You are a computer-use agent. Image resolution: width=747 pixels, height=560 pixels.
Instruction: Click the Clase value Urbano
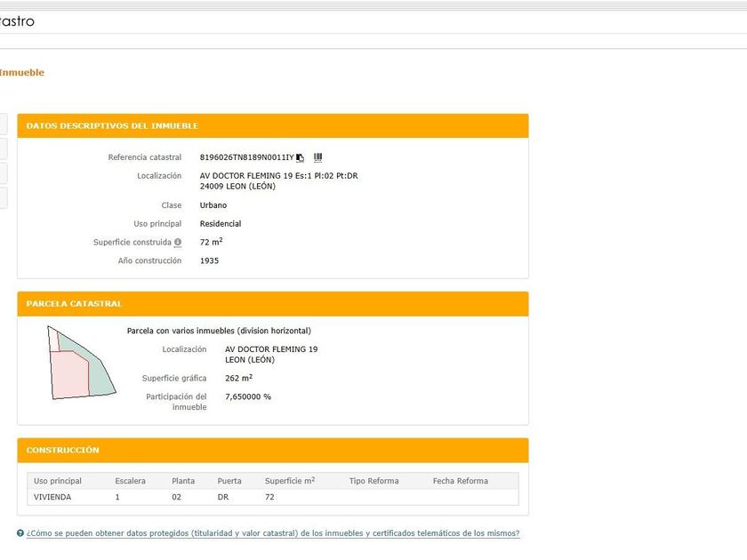tap(213, 205)
